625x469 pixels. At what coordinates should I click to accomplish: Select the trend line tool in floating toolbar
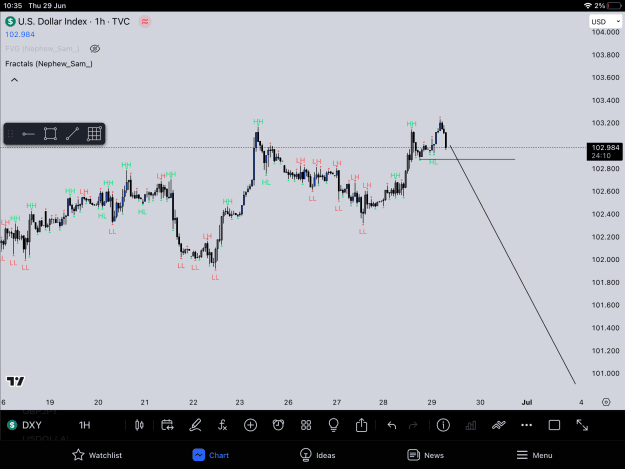72,134
